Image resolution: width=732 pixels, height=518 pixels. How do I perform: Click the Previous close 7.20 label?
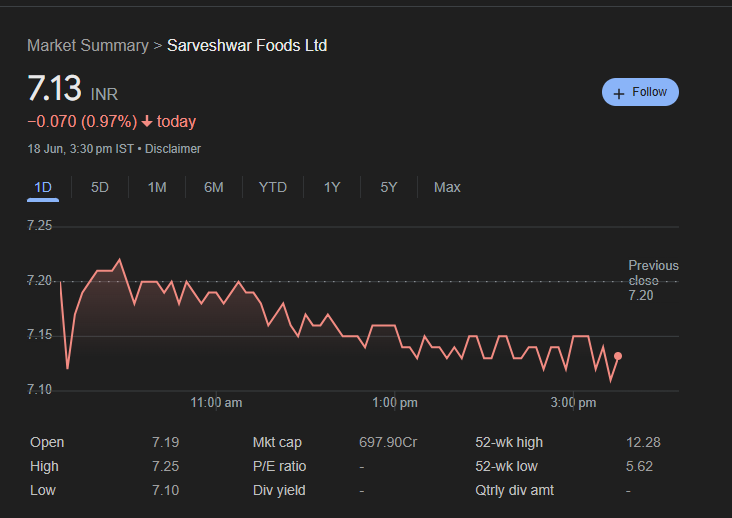[653, 280]
